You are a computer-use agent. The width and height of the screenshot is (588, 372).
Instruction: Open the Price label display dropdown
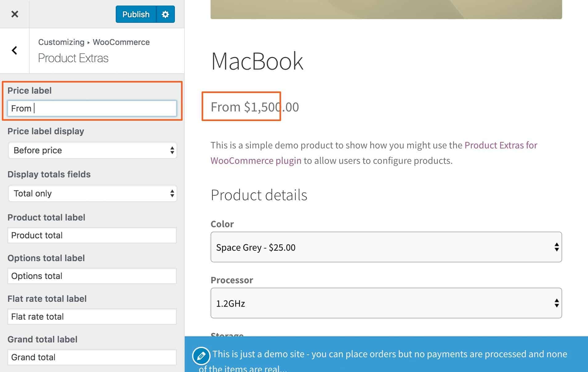92,150
